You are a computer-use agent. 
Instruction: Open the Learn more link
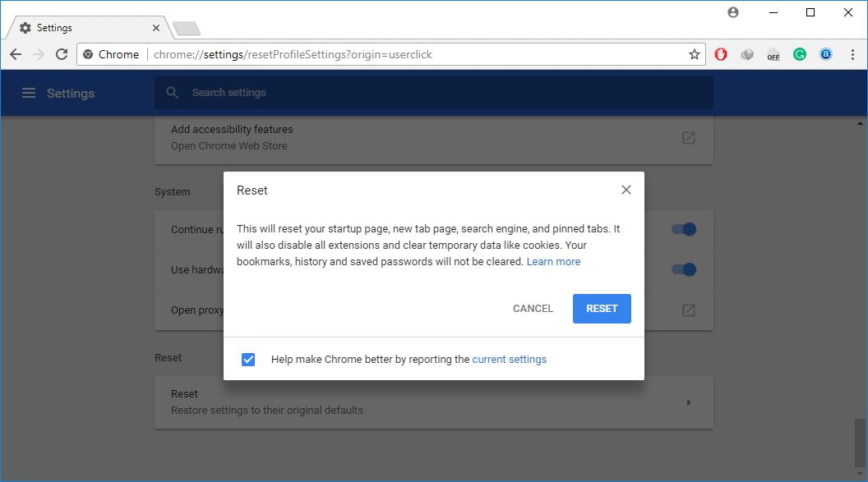tap(553, 261)
